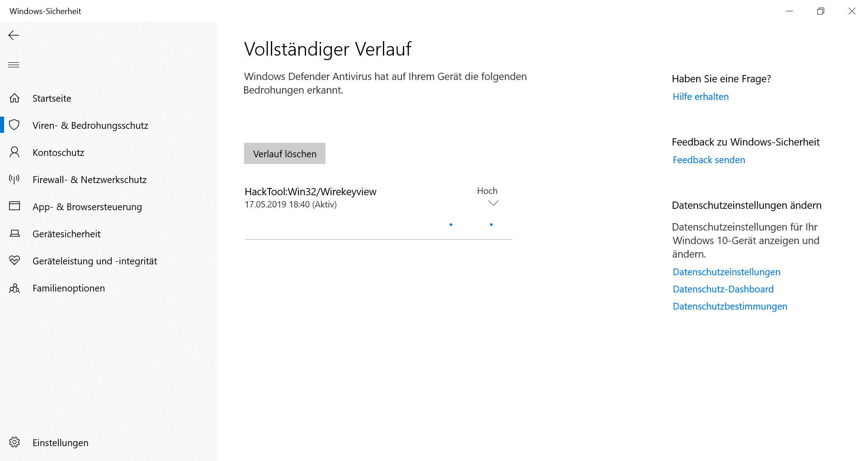Open the Hilfe erhalten link
The image size is (868, 461).
(x=700, y=97)
